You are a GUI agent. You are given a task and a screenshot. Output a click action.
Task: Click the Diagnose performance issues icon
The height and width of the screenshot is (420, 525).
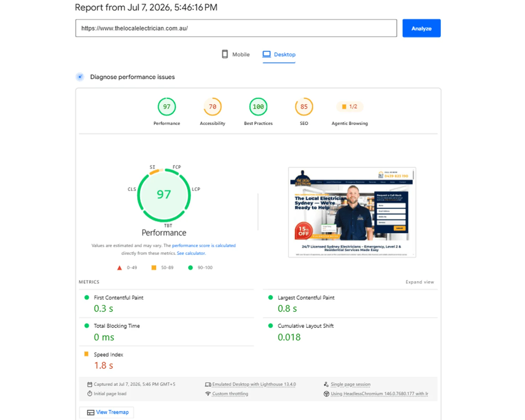tap(80, 77)
